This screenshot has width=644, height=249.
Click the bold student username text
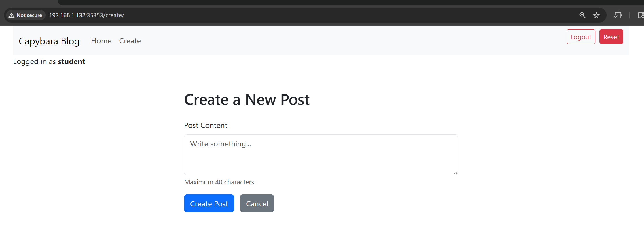click(x=71, y=62)
